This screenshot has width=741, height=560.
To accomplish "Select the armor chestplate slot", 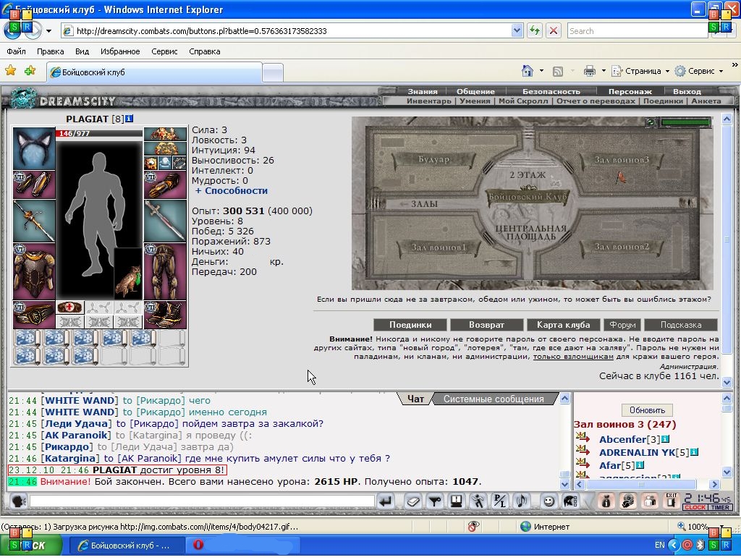I will click(34, 272).
